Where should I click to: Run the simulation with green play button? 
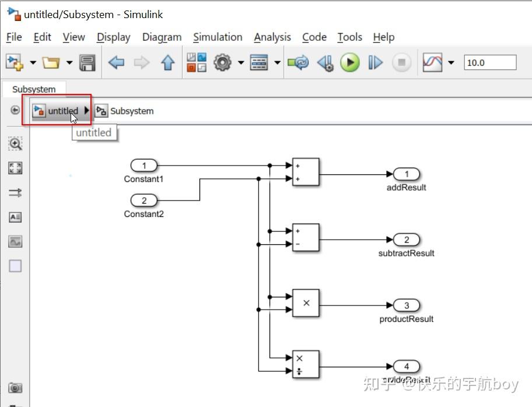coord(350,62)
